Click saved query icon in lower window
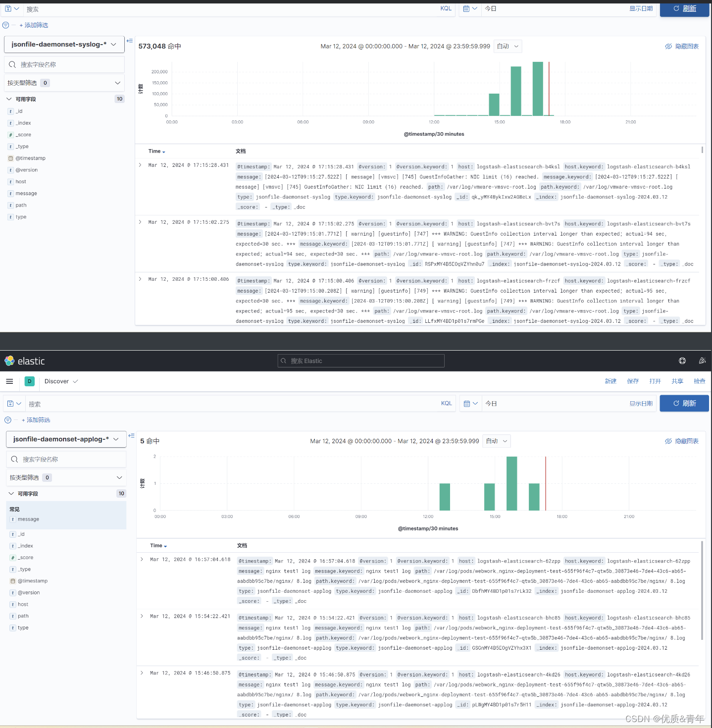Viewport: 712px width, 728px height. [14, 404]
